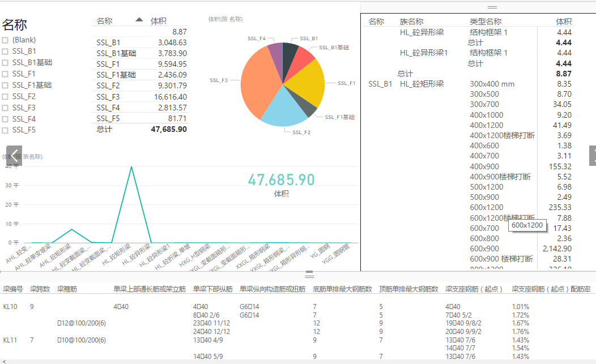Tick the SSL_F5 slicer checkbox

(x=5, y=130)
